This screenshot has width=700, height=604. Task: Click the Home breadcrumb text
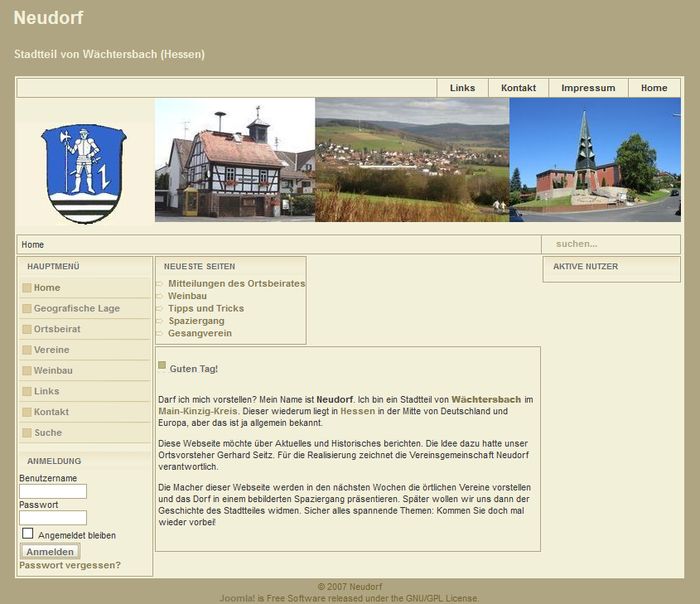[x=33, y=245]
